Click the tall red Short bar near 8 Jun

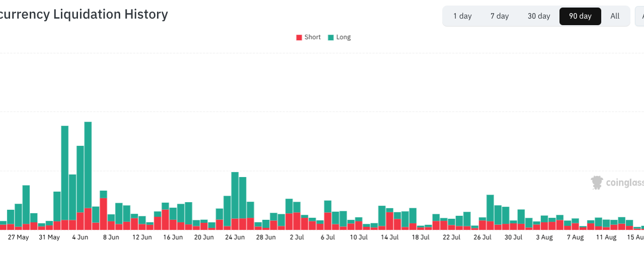tap(104, 213)
